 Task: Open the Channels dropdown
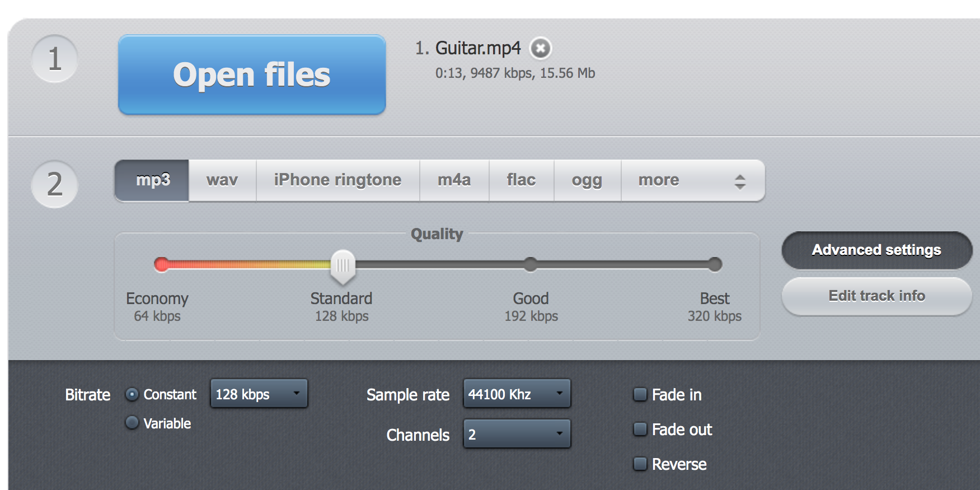pos(517,434)
